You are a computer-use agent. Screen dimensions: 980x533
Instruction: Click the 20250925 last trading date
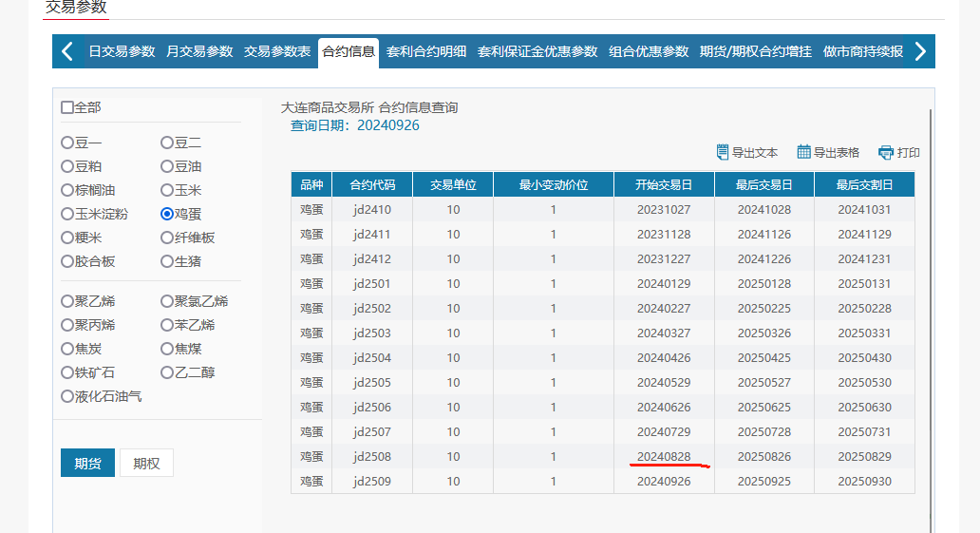point(763,482)
